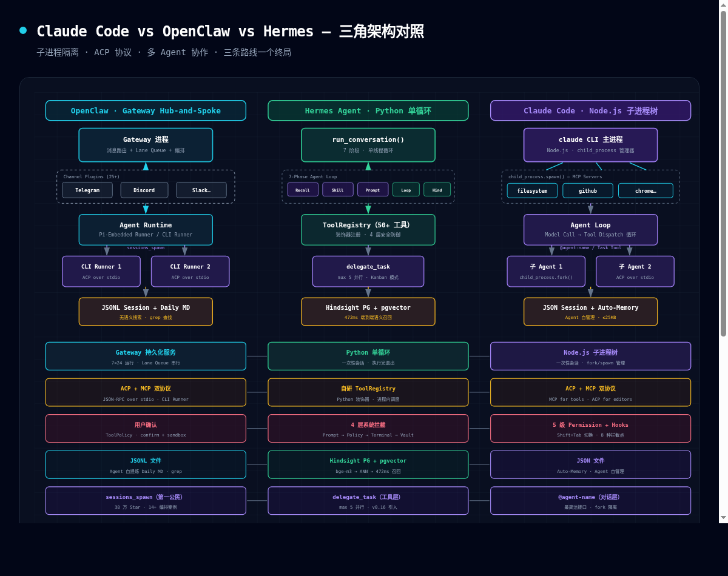Click the 'child_process.spawn() → MCP Servers' label

555,176
